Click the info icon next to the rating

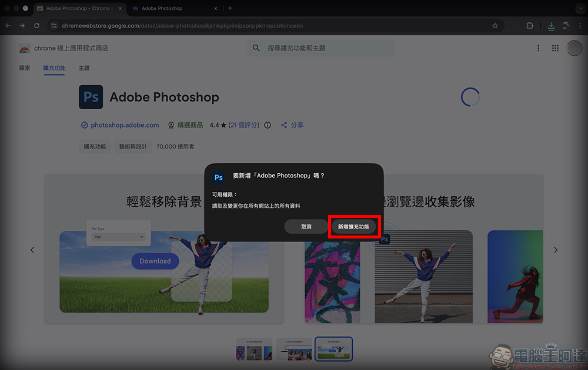tap(267, 125)
